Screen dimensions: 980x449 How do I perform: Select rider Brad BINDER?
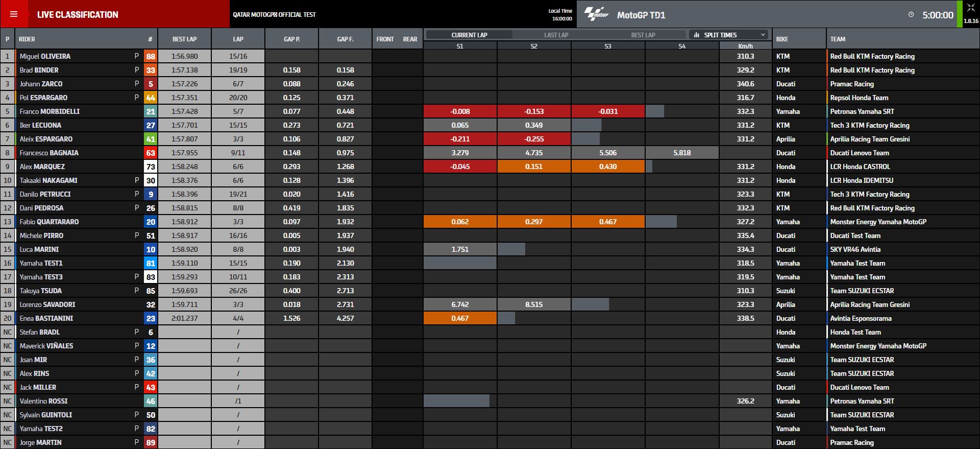pyautogui.click(x=39, y=70)
